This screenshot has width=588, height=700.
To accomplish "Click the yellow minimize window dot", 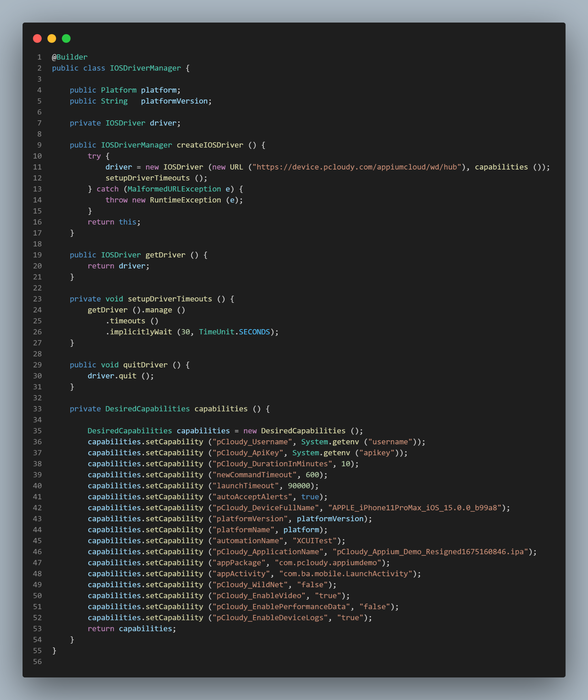I will tap(52, 39).
